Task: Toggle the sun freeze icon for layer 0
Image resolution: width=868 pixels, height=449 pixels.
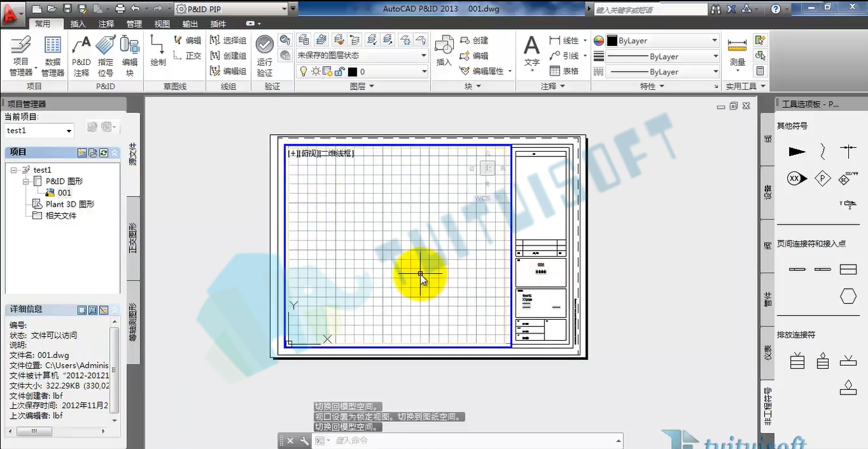Action: click(x=316, y=72)
